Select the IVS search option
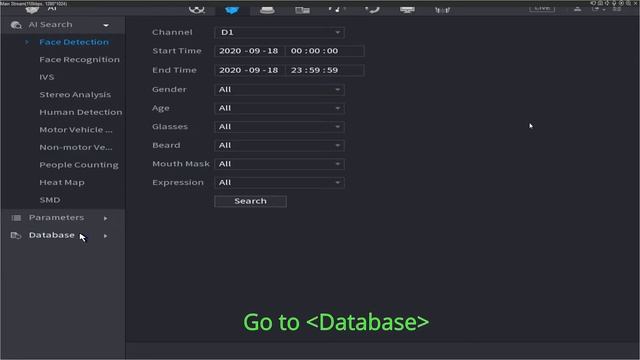The image size is (640, 360). pyautogui.click(x=47, y=77)
